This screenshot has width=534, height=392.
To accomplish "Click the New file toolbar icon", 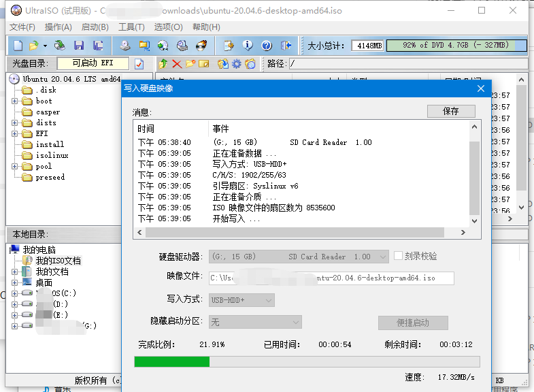I will [18, 46].
